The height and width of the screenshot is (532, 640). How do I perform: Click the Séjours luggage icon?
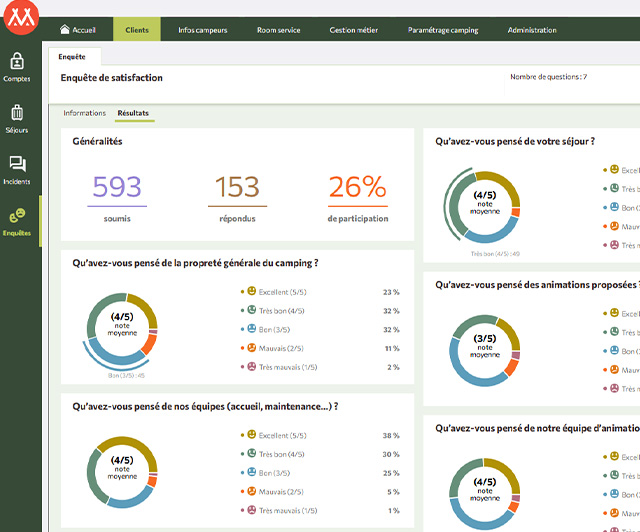click(x=17, y=113)
